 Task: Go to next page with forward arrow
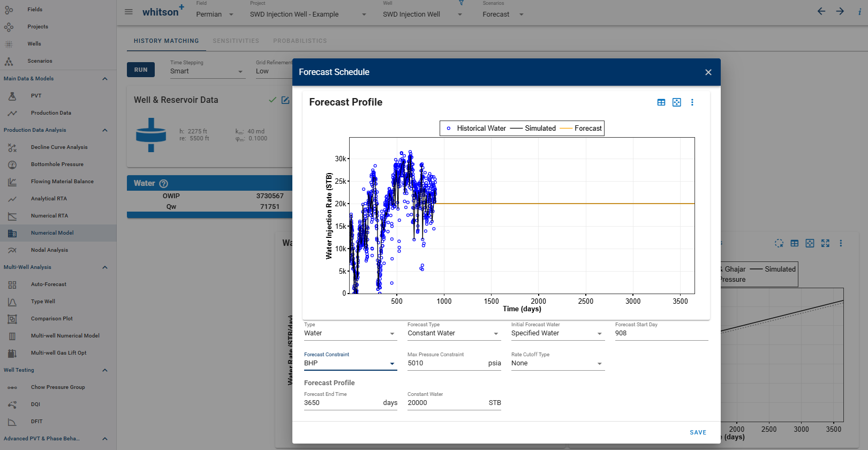(x=840, y=11)
